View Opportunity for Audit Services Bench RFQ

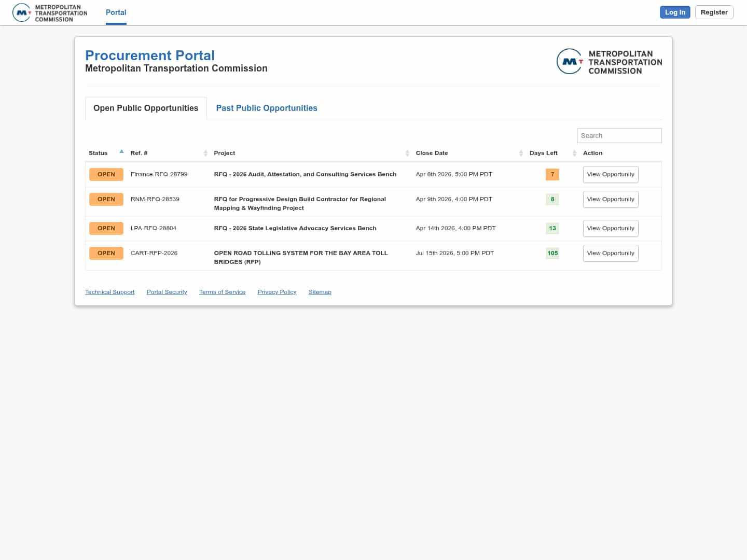[610, 174]
